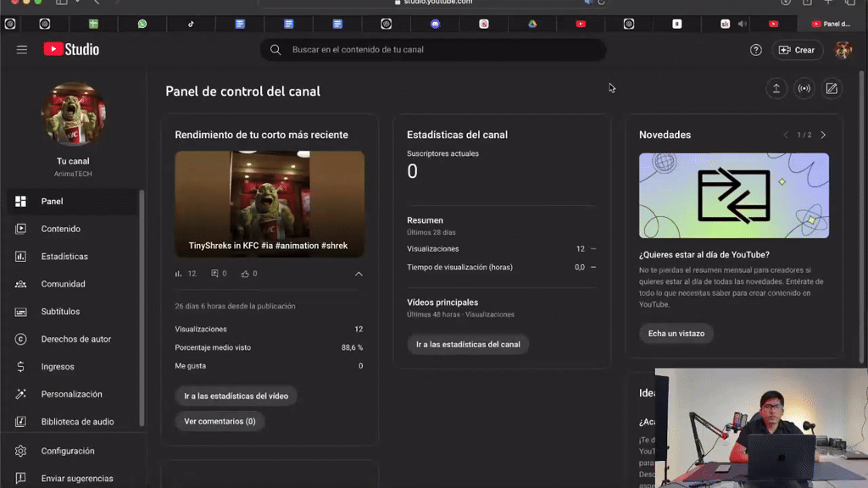Click the Comunidad people icon
Screen dimensions: 868x488
pos(20,284)
